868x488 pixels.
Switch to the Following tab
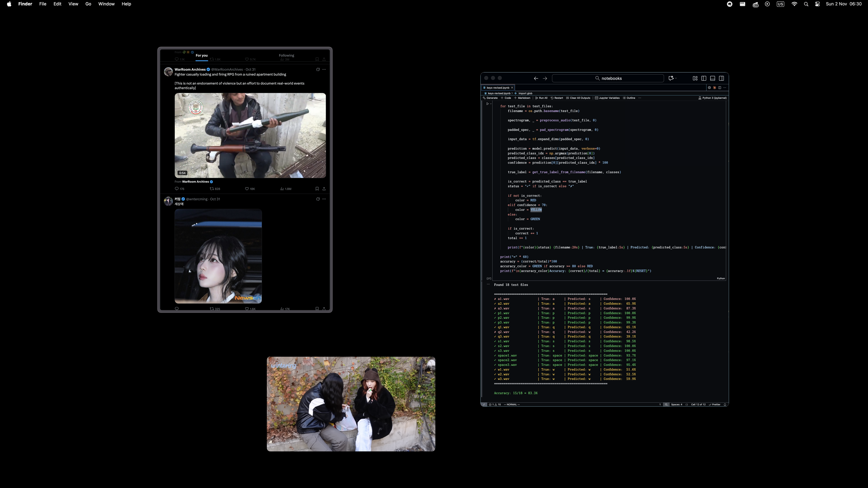click(286, 56)
